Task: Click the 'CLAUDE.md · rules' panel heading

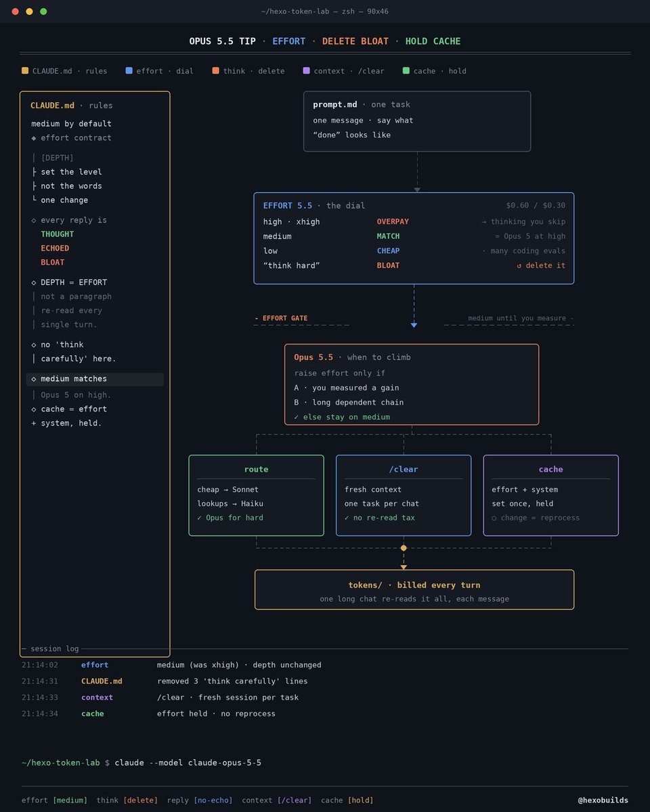Action: (x=72, y=106)
